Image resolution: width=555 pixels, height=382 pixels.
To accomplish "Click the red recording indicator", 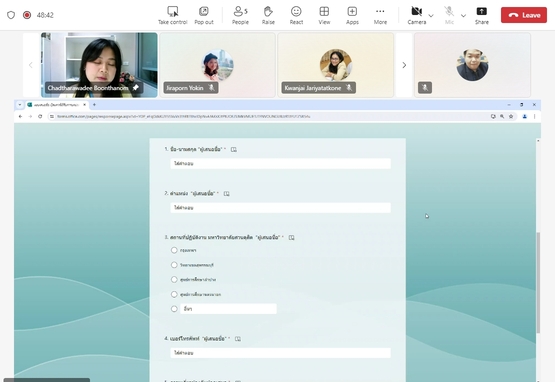I will [x=27, y=15].
